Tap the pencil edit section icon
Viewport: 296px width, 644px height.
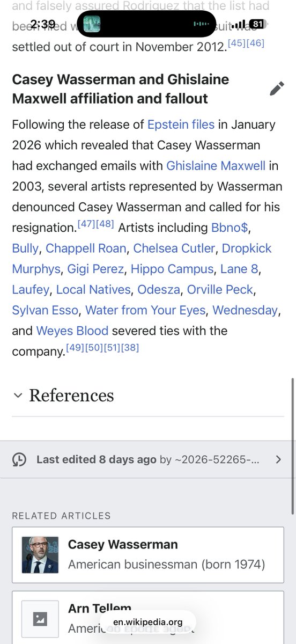pyautogui.click(x=277, y=89)
